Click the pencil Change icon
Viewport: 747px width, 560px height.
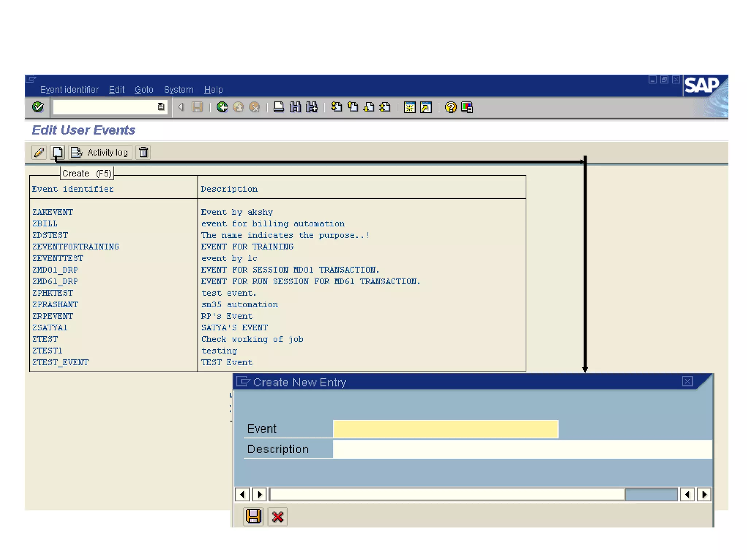click(x=39, y=152)
